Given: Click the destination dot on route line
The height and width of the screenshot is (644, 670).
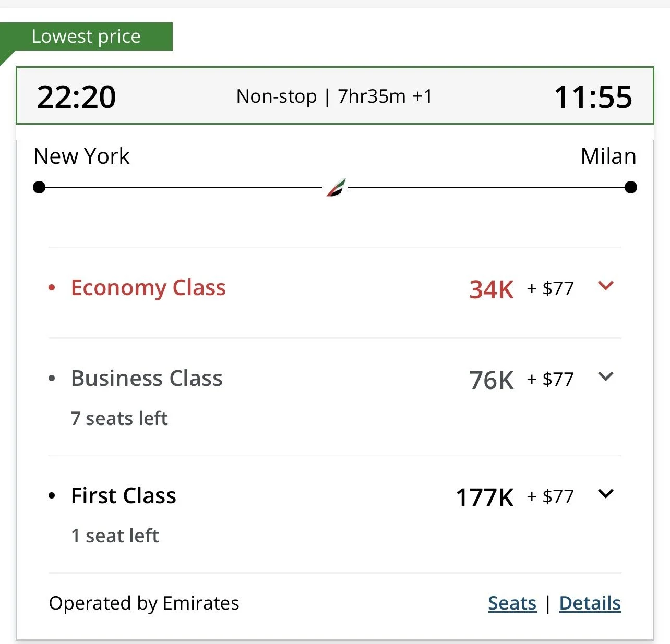Looking at the screenshot, I should point(630,187).
